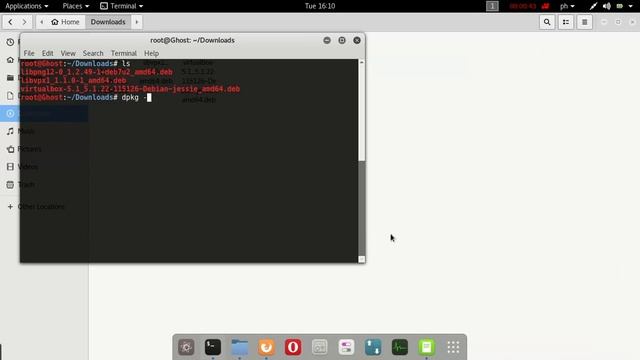640x360 pixels.
Task: Switch file manager to list view
Action: pos(566,22)
